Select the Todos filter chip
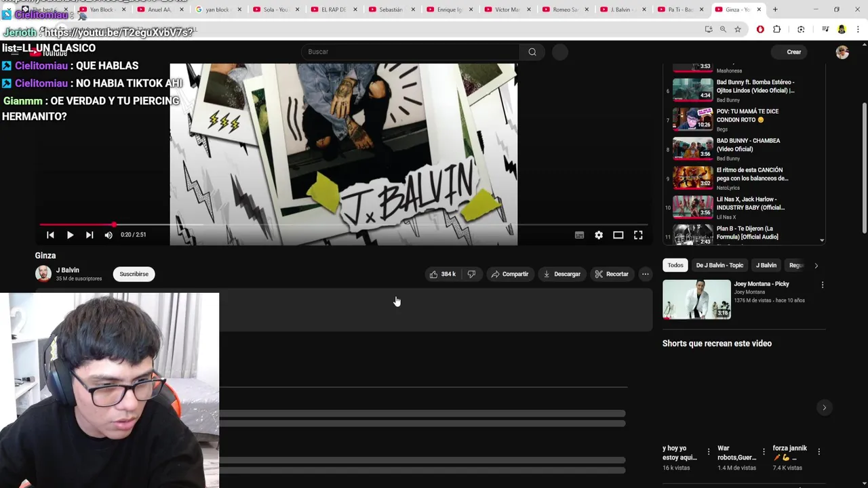Viewport: 868px width, 488px height. (x=675, y=265)
